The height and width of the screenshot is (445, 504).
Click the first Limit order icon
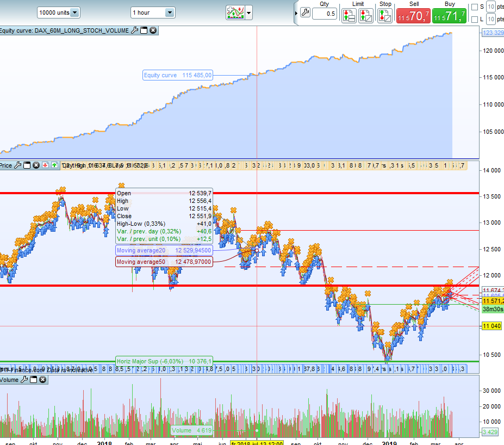pos(349,15)
